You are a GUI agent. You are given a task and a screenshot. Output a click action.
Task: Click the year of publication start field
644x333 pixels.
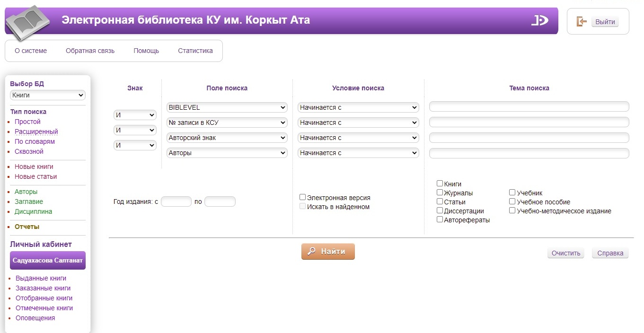click(176, 202)
